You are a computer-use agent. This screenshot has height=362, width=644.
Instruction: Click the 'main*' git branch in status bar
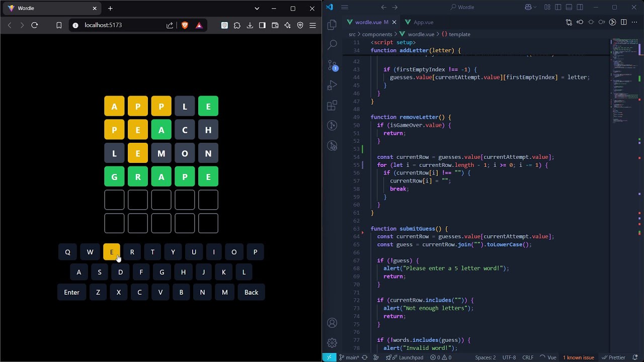[349, 357]
